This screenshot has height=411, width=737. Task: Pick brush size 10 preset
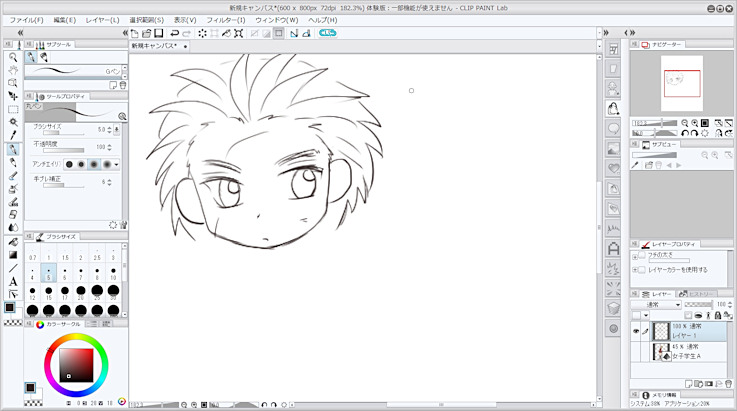[113, 274]
